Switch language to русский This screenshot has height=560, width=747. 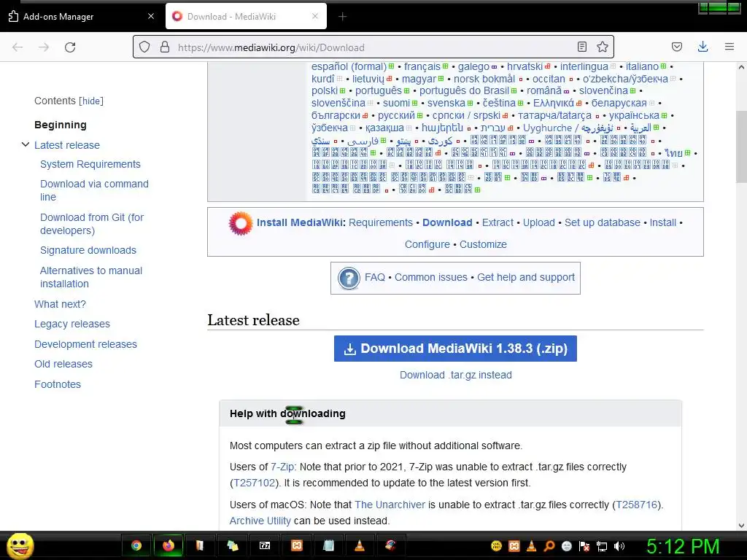[396, 116]
